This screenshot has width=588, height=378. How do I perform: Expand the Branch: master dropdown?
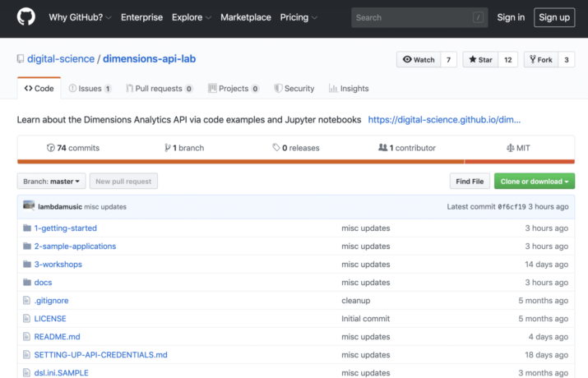[x=51, y=182]
